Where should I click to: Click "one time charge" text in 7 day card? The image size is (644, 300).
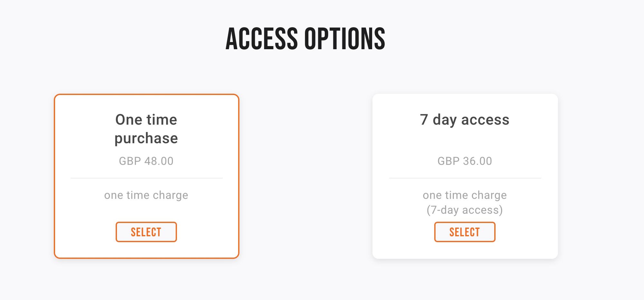click(x=465, y=195)
